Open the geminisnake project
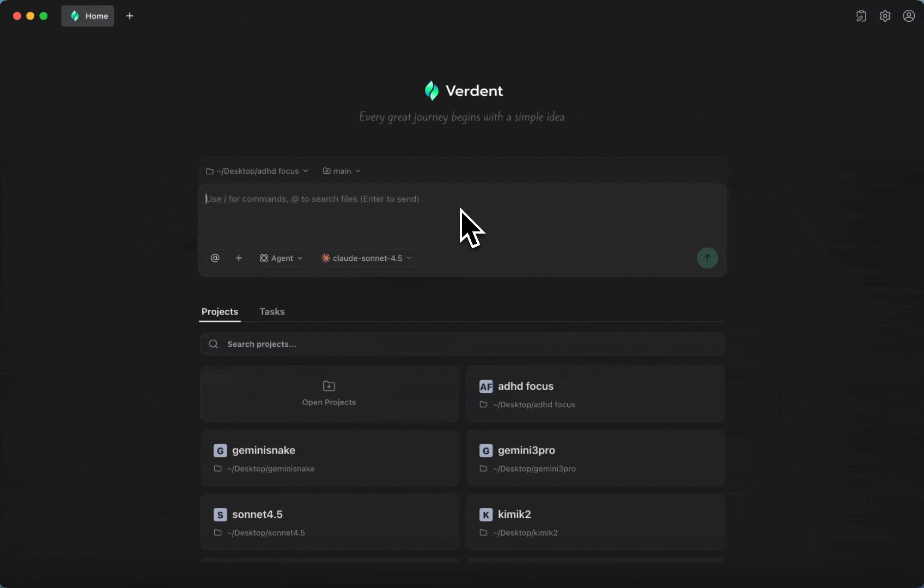 330,458
